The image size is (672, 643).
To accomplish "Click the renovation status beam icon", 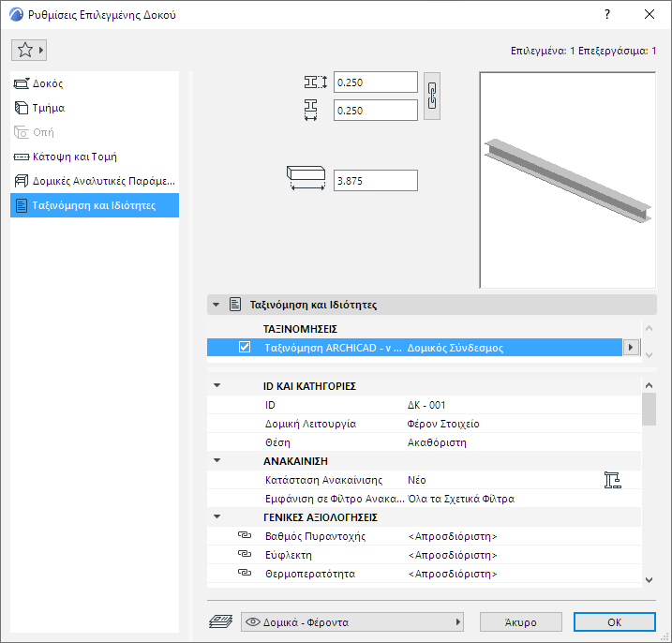I will [x=612, y=480].
